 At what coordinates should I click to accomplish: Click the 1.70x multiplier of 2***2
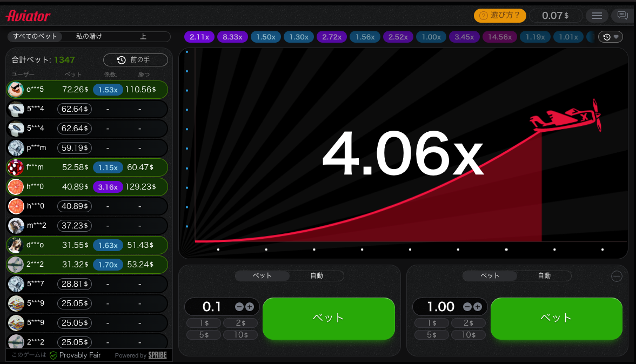(x=108, y=265)
